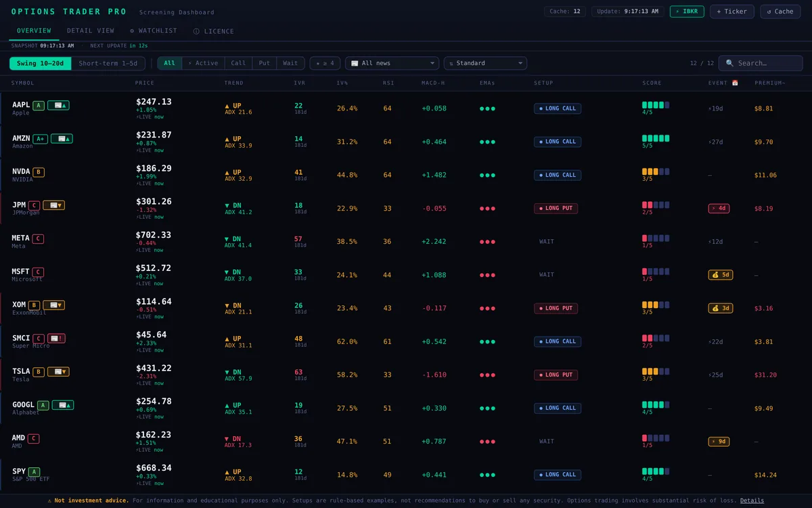Click the $668.34 price for SPY
Viewport: 812px width, 508px height.
[x=154, y=468]
